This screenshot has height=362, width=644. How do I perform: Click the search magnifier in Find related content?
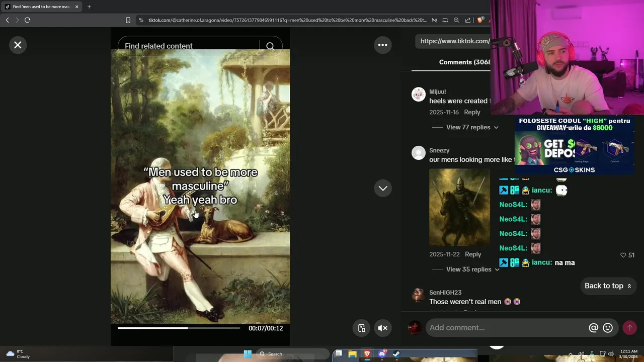(270, 46)
